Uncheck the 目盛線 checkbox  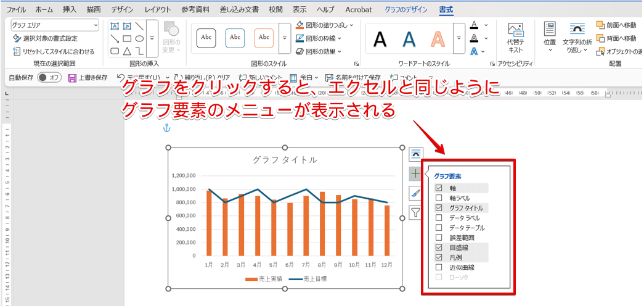(439, 248)
